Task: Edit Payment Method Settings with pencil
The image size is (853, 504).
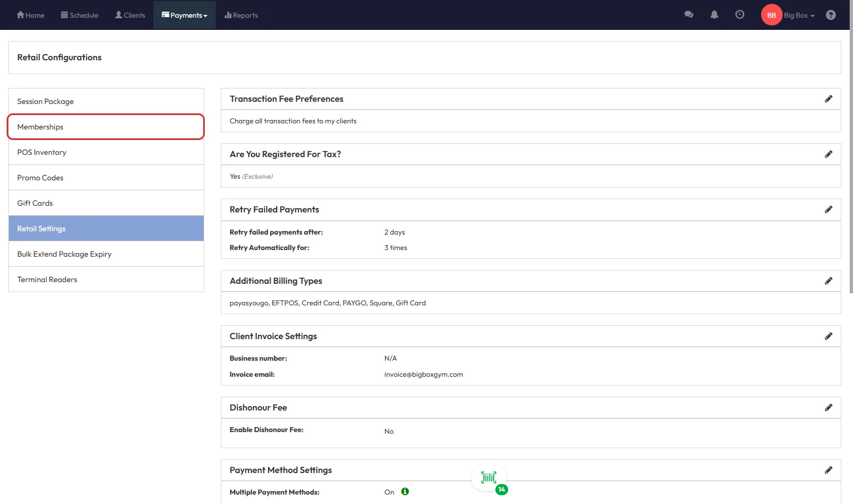Action: [x=828, y=470]
